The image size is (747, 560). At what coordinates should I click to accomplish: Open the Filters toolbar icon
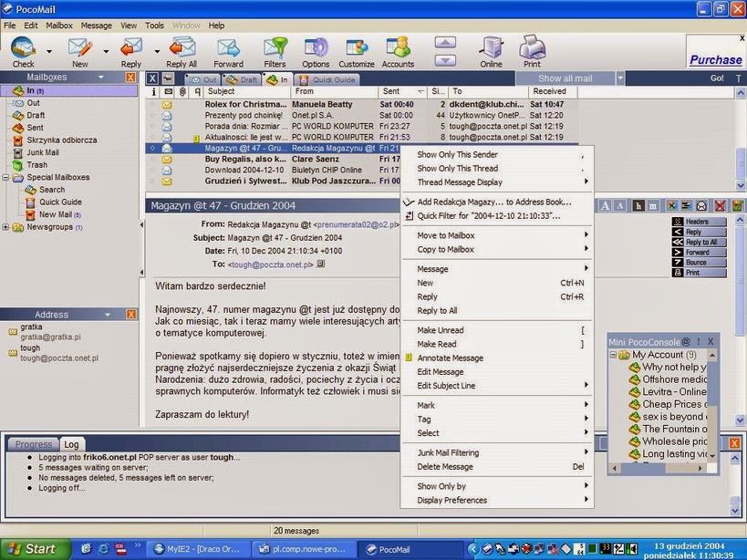[x=275, y=47]
